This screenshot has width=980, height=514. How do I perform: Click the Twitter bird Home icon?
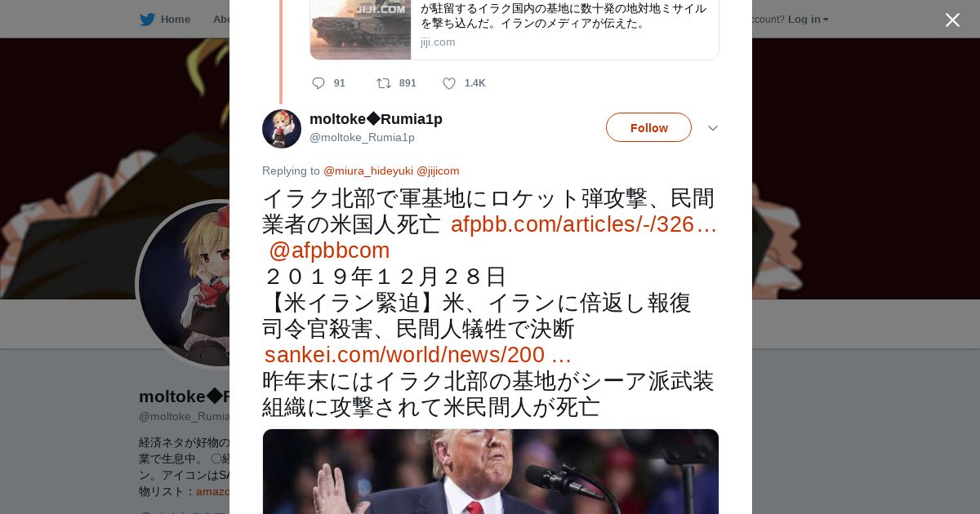coord(147,19)
